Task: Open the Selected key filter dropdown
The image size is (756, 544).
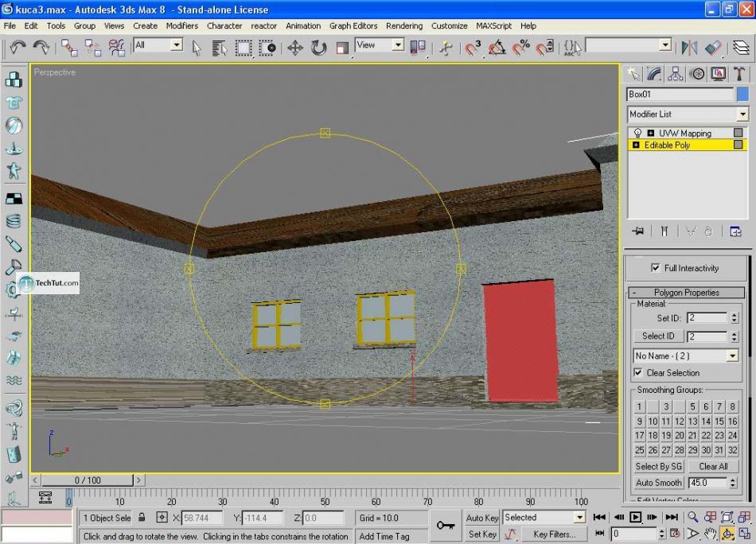Action: (579, 518)
